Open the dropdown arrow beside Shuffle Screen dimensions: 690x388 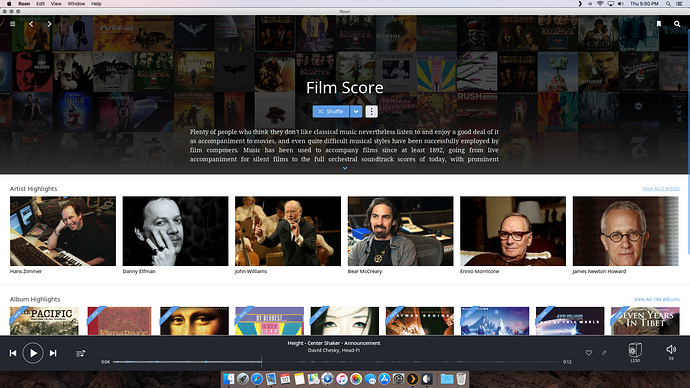356,111
